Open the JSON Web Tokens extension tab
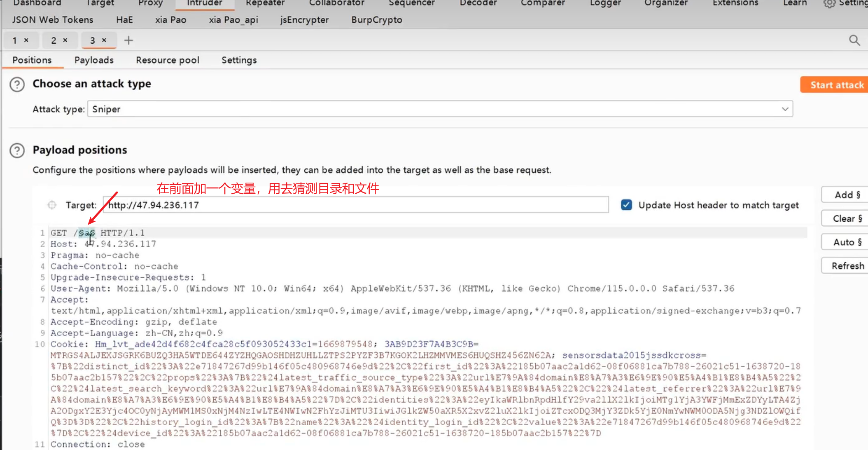This screenshot has width=868, height=450. [x=53, y=20]
